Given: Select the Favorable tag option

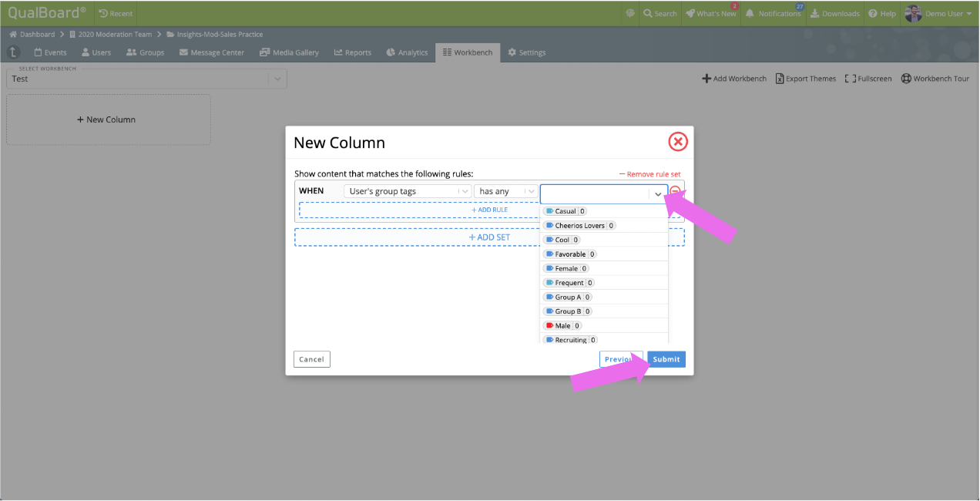Looking at the screenshot, I should click(604, 254).
